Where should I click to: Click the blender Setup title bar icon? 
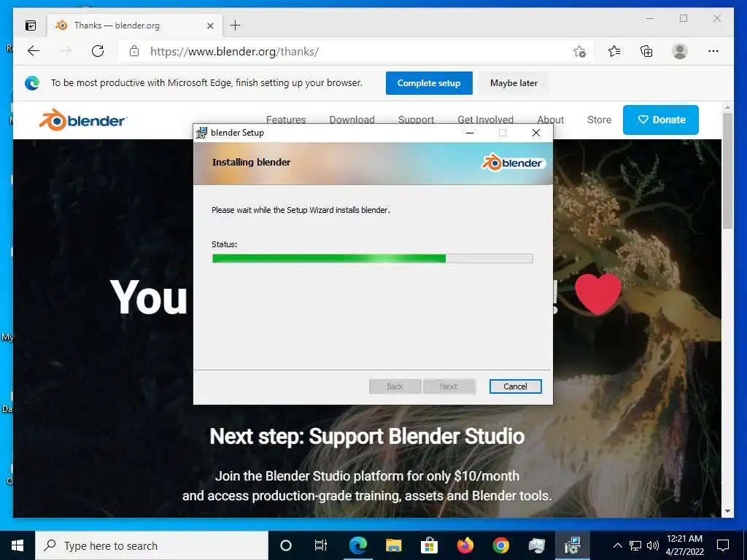click(x=202, y=133)
